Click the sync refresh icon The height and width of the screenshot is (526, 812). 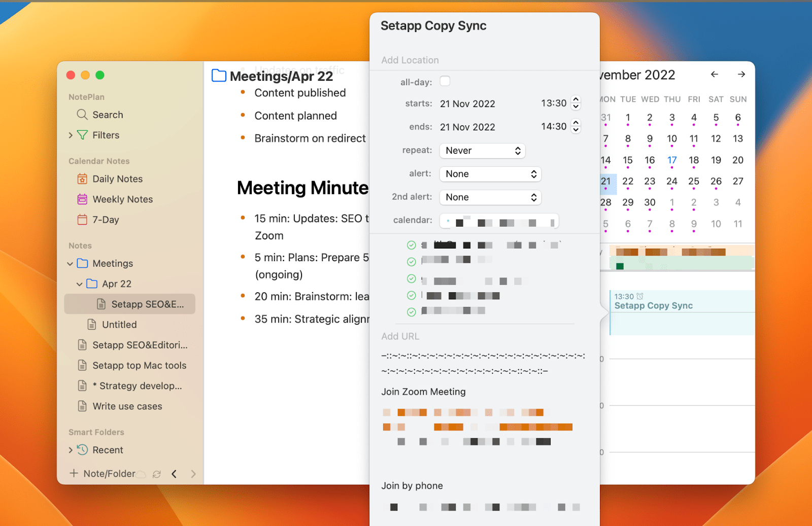point(157,474)
